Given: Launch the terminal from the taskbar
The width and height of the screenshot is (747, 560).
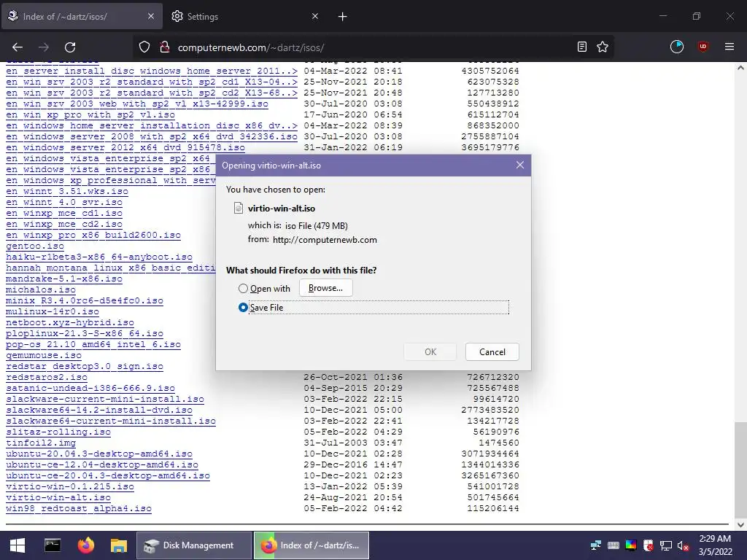Looking at the screenshot, I should (x=53, y=545).
